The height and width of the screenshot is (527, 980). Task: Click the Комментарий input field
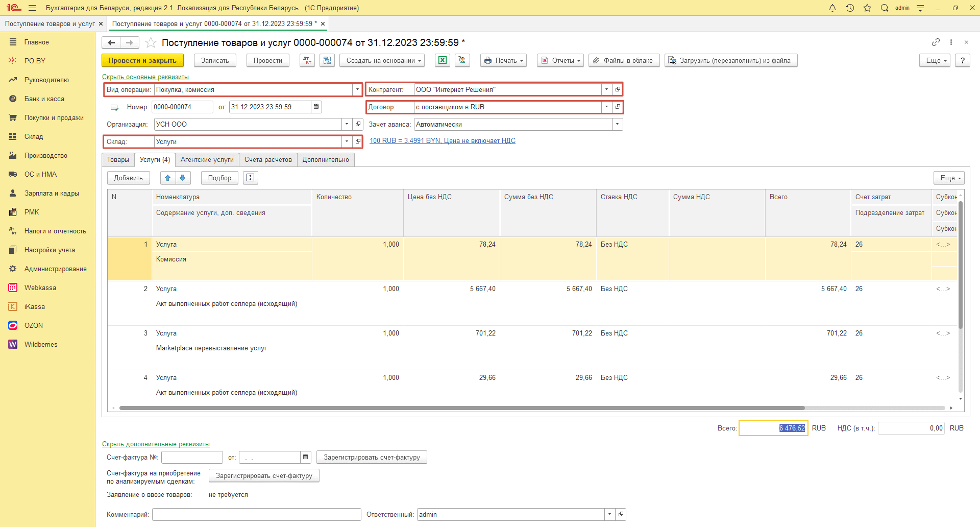[257, 514]
